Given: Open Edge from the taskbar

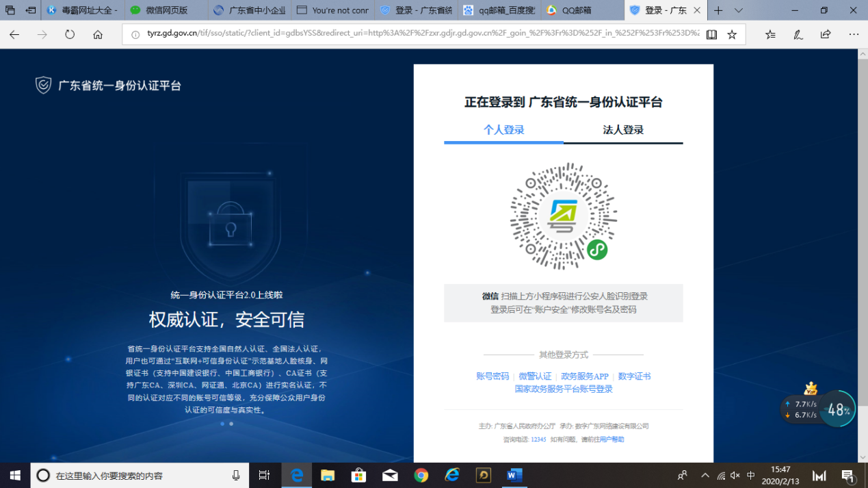Looking at the screenshot, I should tap(297, 475).
